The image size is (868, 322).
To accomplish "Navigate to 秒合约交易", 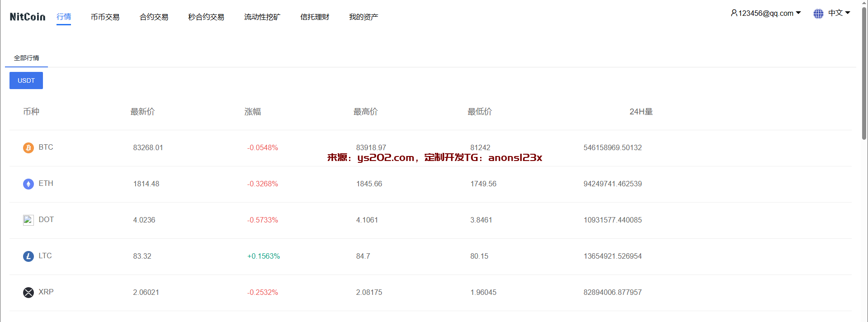I will [x=206, y=17].
